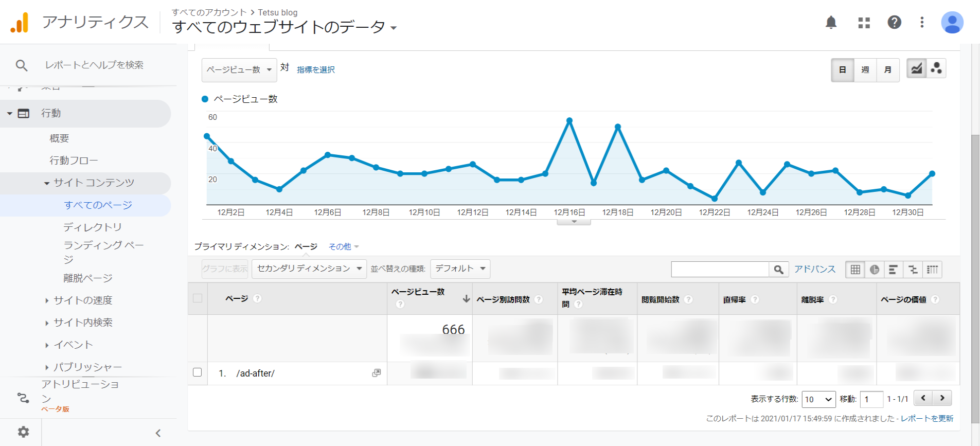This screenshot has width=980, height=446.
Task: Collapse the sidebar with the left chevron
Action: (x=158, y=433)
